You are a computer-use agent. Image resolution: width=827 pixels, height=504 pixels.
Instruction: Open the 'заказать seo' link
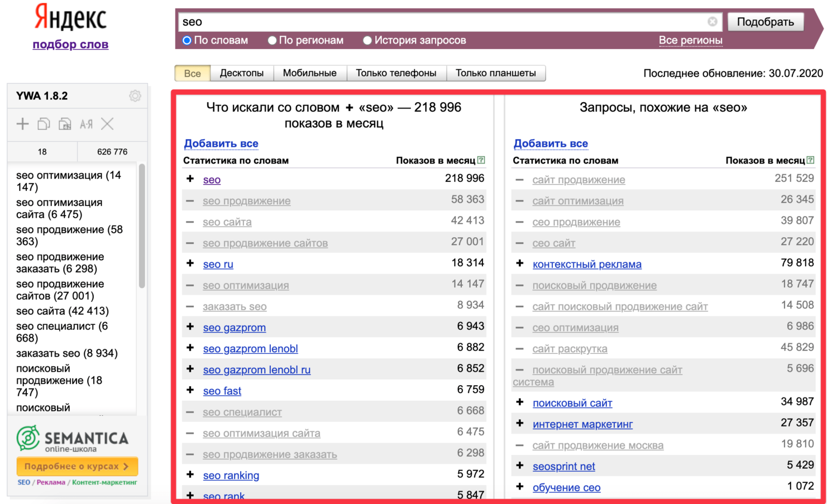(x=235, y=307)
